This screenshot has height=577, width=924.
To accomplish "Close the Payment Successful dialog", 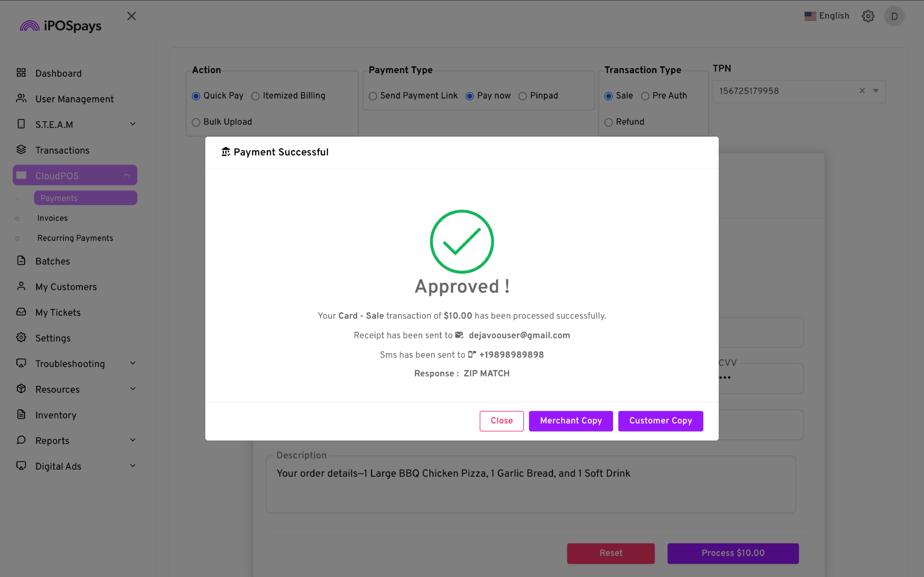I will click(501, 420).
